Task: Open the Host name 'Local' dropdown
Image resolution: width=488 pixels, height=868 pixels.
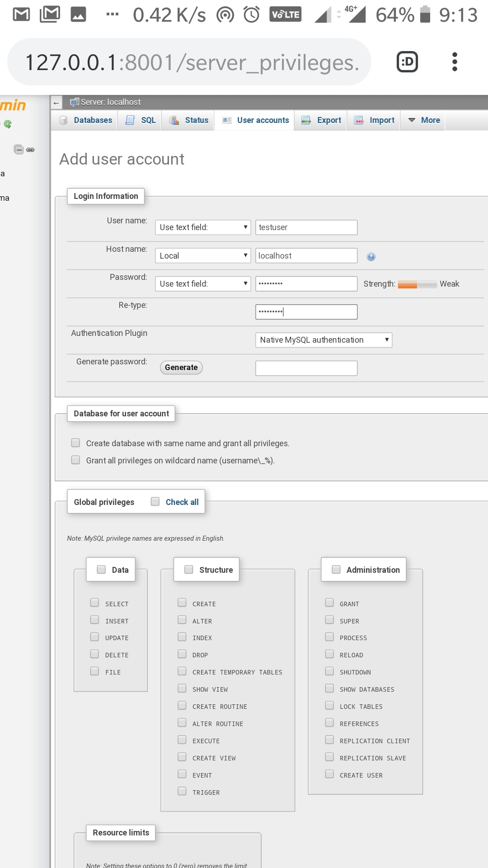Action: 202,255
